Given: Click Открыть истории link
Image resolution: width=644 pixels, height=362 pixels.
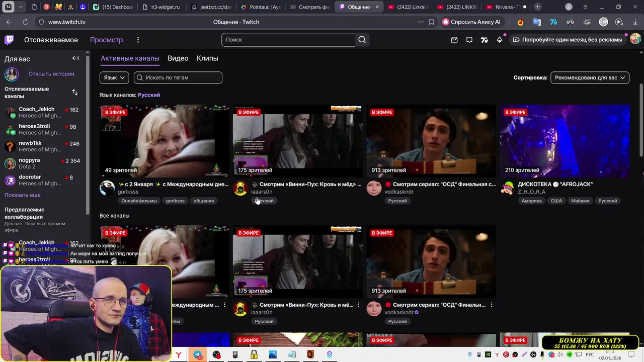Looking at the screenshot, I should pos(51,74).
